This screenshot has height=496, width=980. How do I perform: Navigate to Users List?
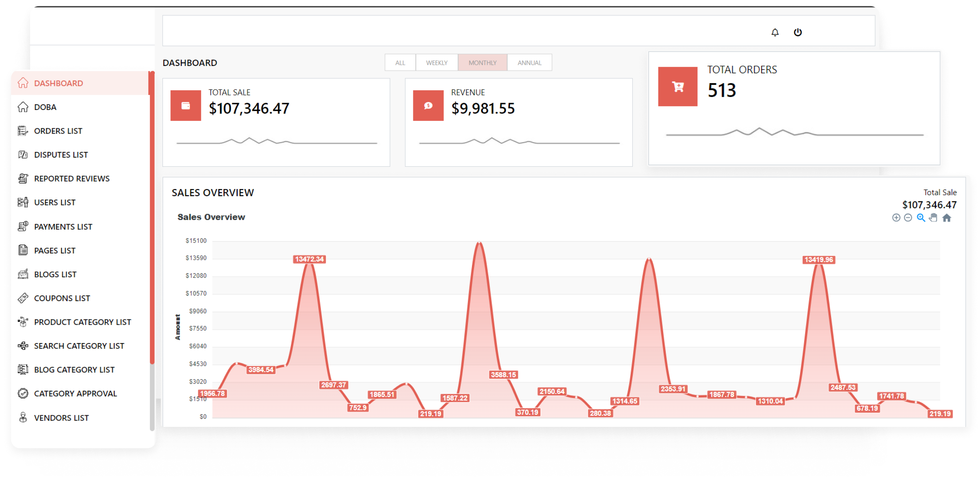tap(55, 203)
